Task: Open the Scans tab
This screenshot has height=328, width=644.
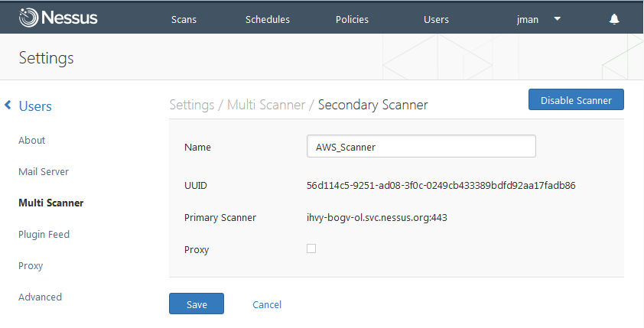Action: point(184,19)
